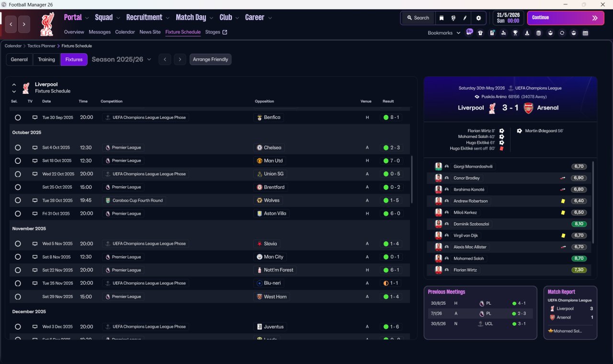613x364 pixels.
Task: Select the Slavia fixture radio button
Action: (x=18, y=244)
